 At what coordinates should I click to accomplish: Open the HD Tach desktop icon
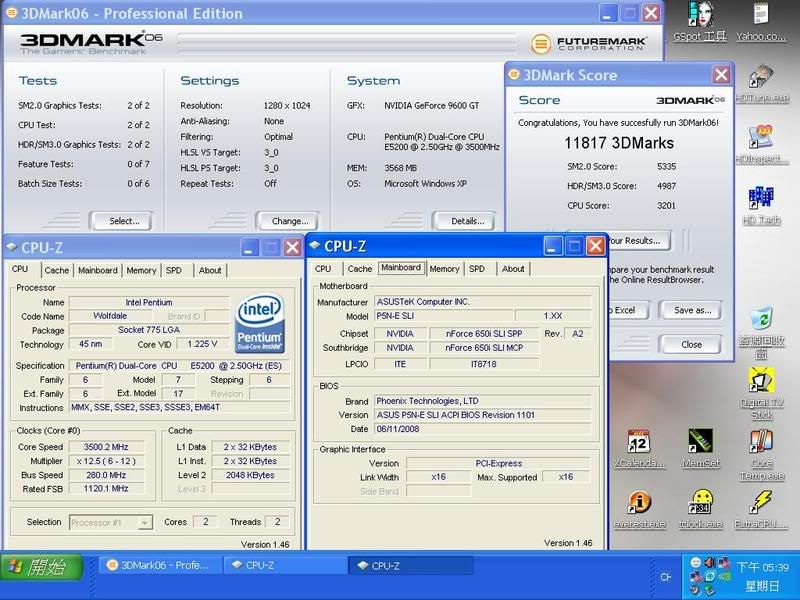[762, 205]
